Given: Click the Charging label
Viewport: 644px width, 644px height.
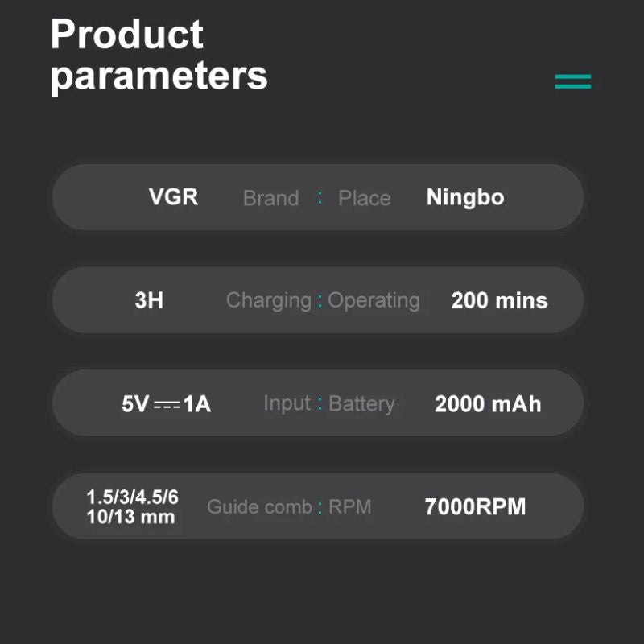Looking at the screenshot, I should [x=268, y=300].
